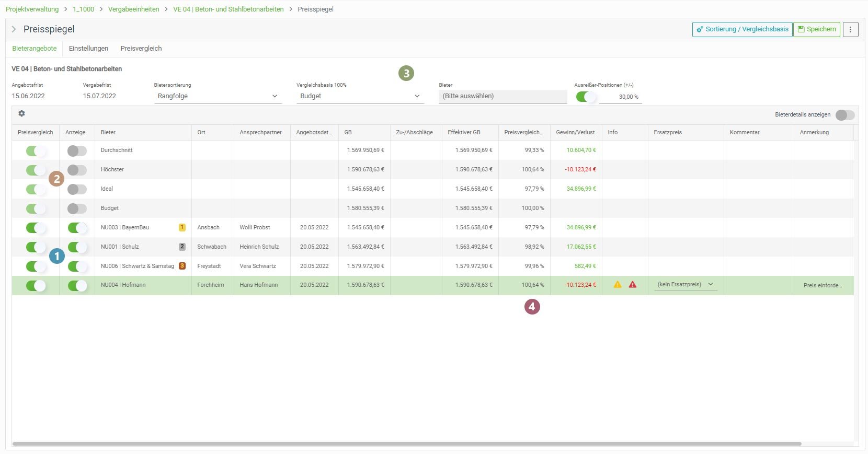Toggle Preisvergleich switch for NU004 Hofmann
The height and width of the screenshot is (454, 868).
[36, 285]
